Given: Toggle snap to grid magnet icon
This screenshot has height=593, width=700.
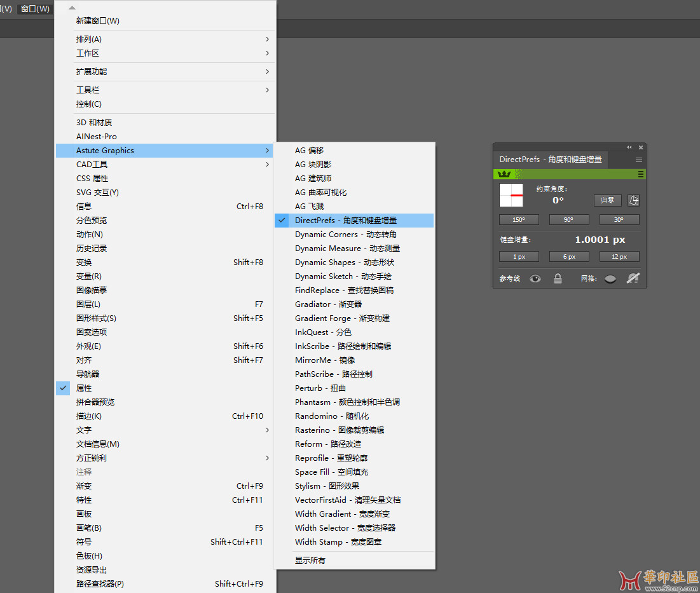Looking at the screenshot, I should tap(633, 278).
